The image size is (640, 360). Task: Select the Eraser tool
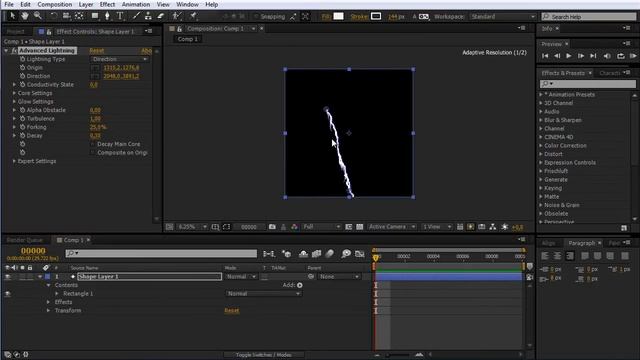(x=161, y=16)
